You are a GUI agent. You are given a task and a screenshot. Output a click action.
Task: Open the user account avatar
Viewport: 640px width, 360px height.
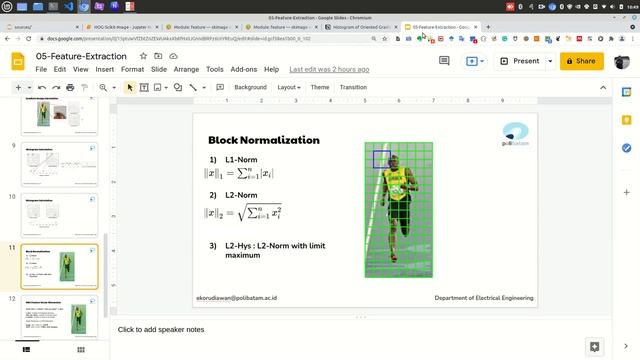coord(622,61)
